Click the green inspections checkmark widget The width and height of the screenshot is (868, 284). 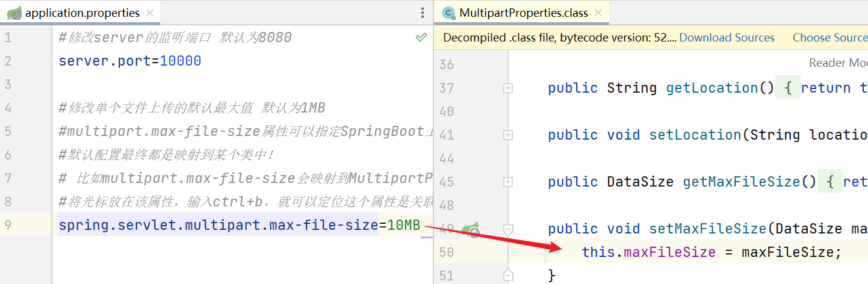point(421,38)
